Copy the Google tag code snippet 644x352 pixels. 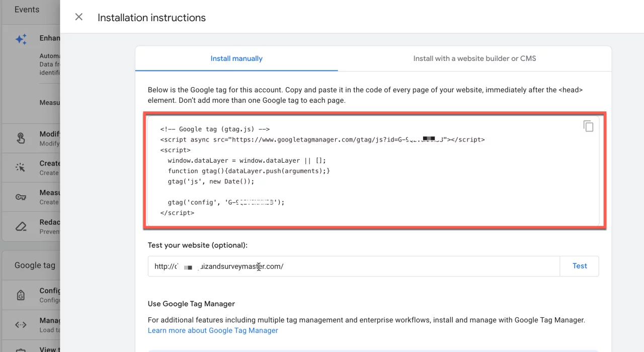click(x=588, y=126)
